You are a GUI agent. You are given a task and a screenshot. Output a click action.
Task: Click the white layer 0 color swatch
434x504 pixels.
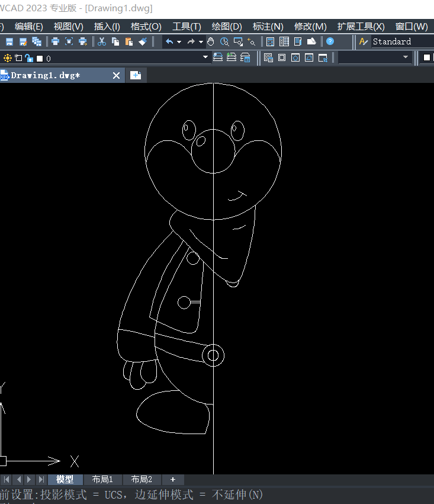(40, 59)
